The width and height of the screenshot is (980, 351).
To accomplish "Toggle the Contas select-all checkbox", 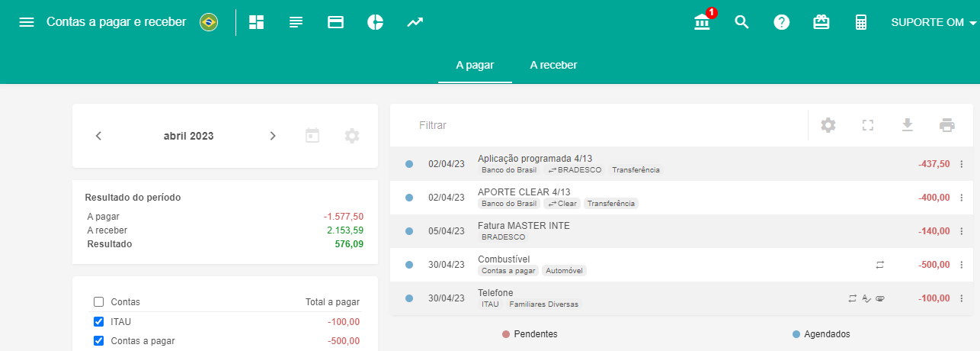I will click(98, 301).
